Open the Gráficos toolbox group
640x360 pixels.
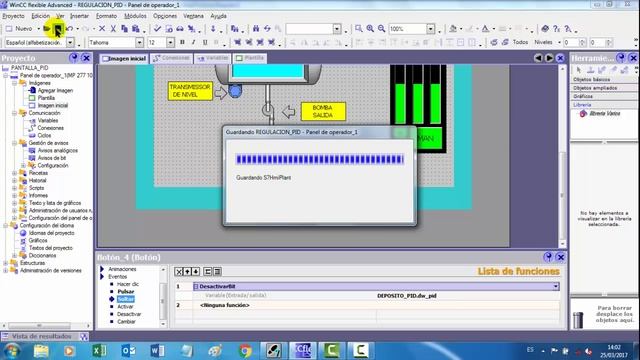[604, 96]
